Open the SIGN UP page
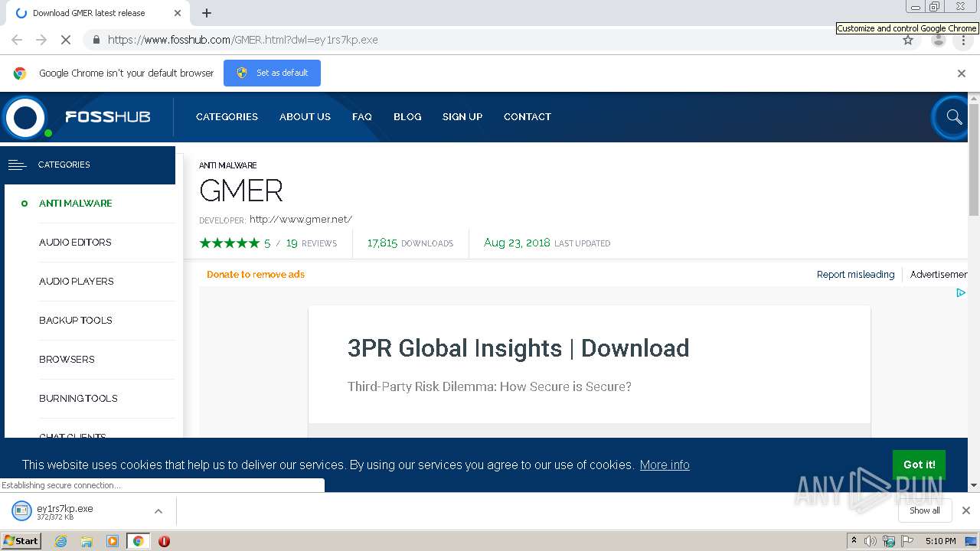 pyautogui.click(x=462, y=117)
